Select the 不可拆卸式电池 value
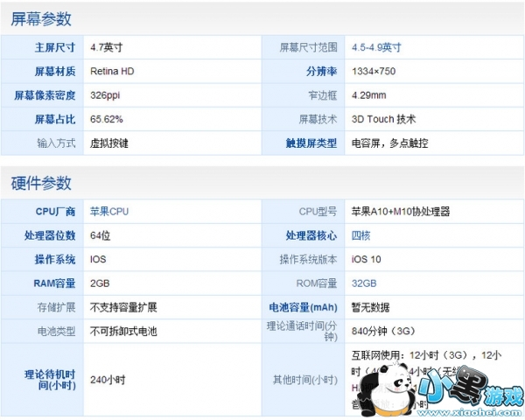 [x=123, y=332]
